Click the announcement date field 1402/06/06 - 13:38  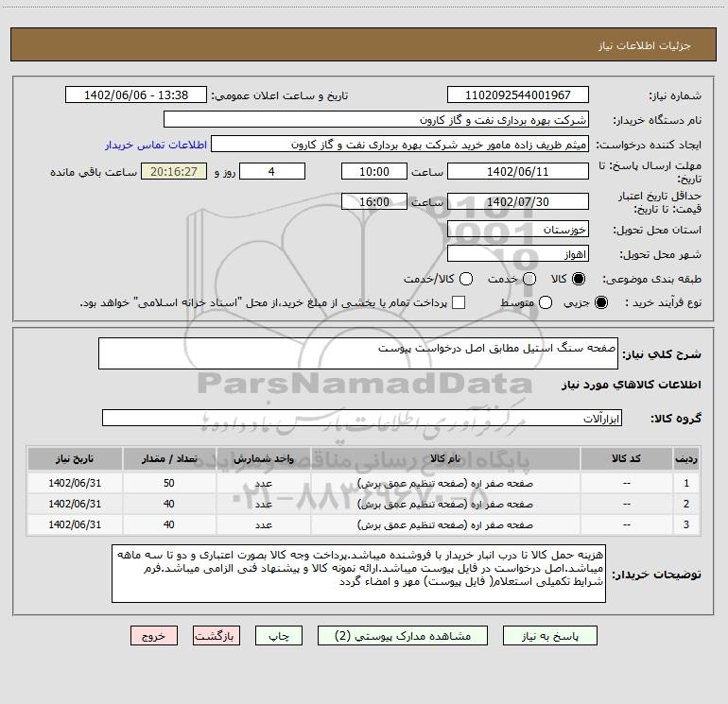[x=136, y=94]
